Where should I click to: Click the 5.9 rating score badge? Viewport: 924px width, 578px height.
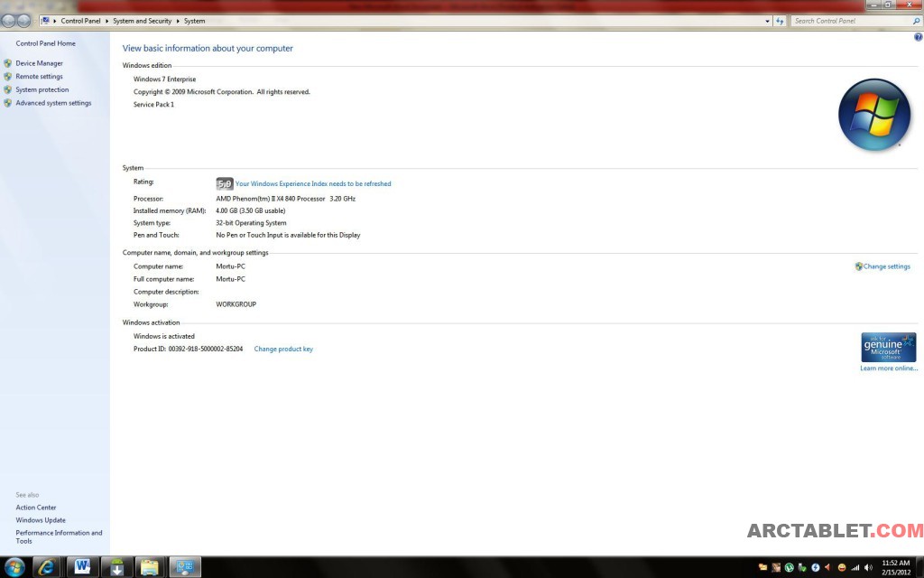coord(225,183)
